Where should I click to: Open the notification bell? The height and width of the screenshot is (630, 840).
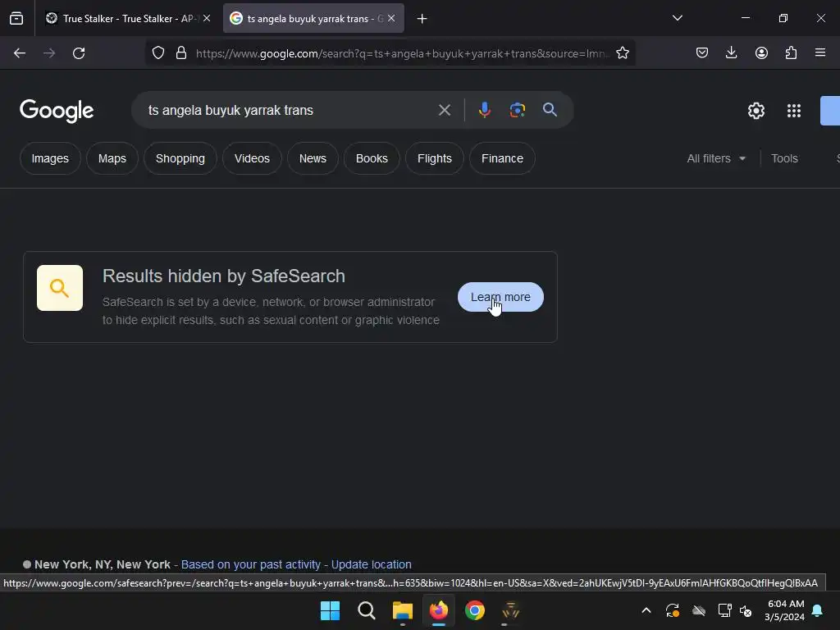pos(818,610)
